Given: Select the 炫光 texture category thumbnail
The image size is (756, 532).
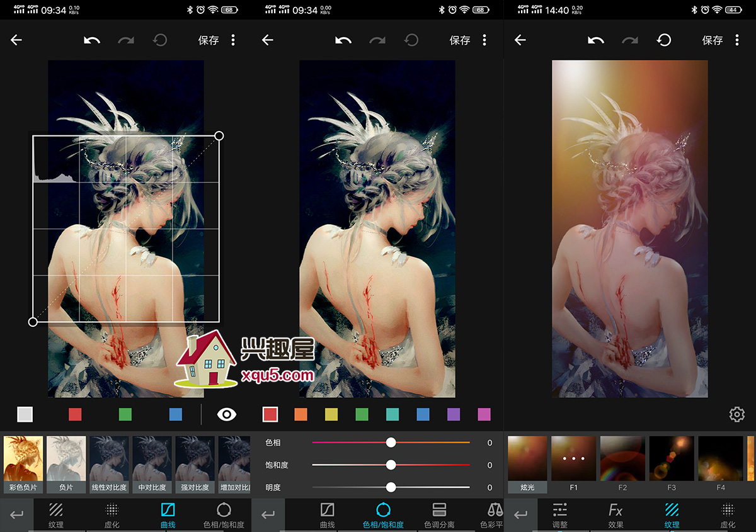Looking at the screenshot, I should point(527,464).
